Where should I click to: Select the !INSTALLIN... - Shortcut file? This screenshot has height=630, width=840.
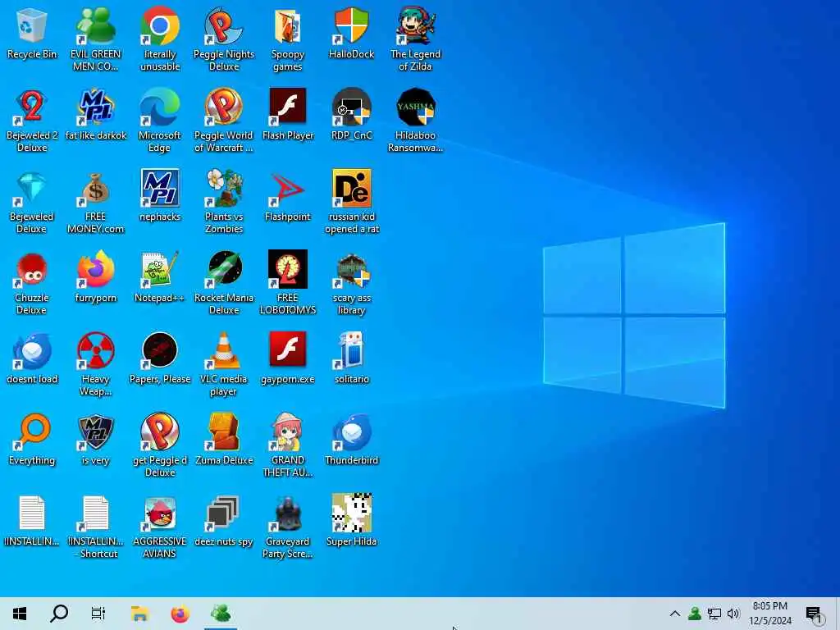click(96, 527)
